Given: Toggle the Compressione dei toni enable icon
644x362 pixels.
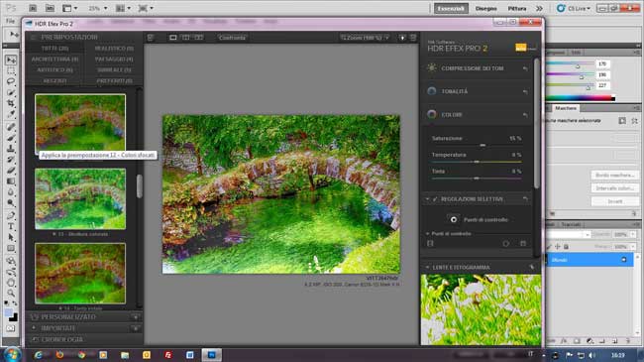Looking at the screenshot, I should click(x=432, y=67).
